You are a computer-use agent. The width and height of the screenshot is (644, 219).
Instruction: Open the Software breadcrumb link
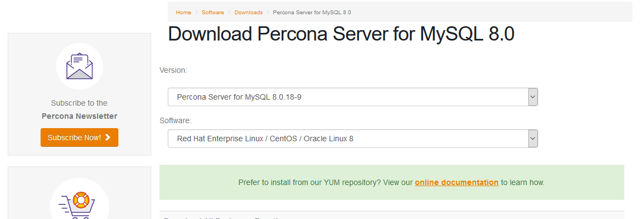pyautogui.click(x=213, y=12)
